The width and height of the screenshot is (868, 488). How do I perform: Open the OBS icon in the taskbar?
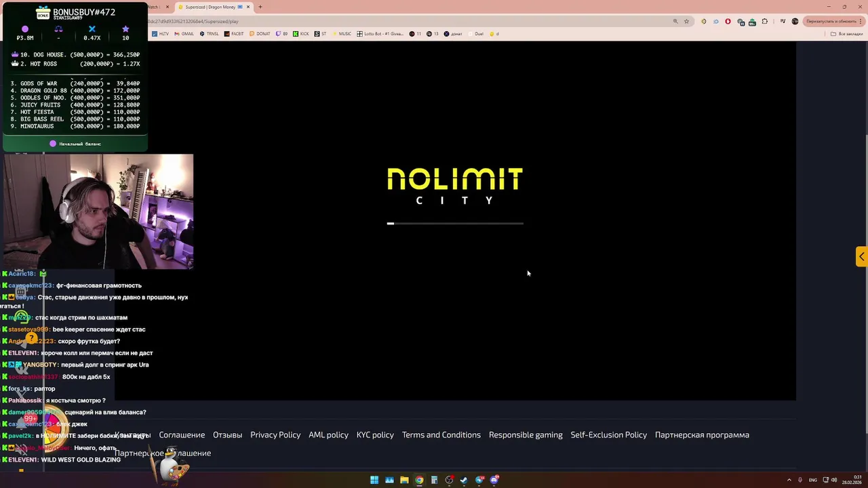[x=449, y=480]
